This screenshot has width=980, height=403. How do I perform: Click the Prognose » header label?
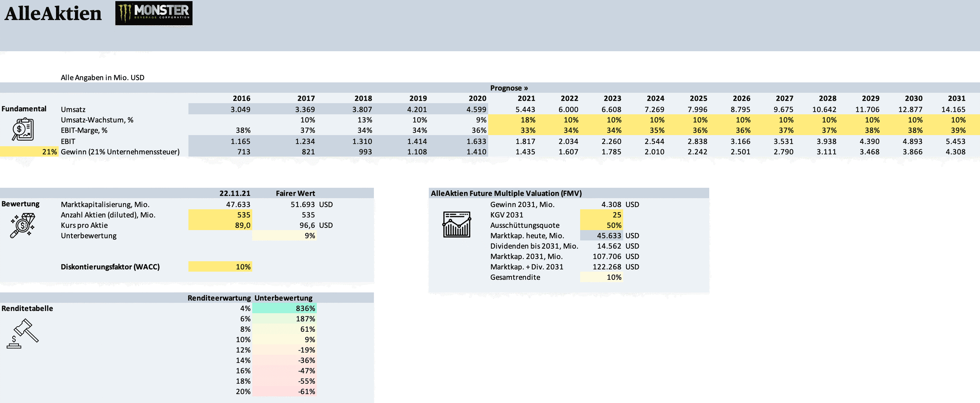point(509,88)
